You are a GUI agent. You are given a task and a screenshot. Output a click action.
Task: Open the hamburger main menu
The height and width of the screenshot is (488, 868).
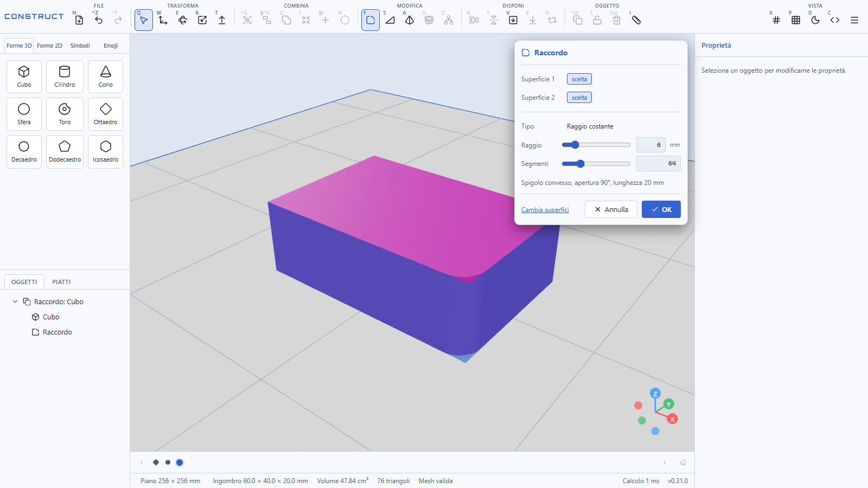click(x=854, y=20)
